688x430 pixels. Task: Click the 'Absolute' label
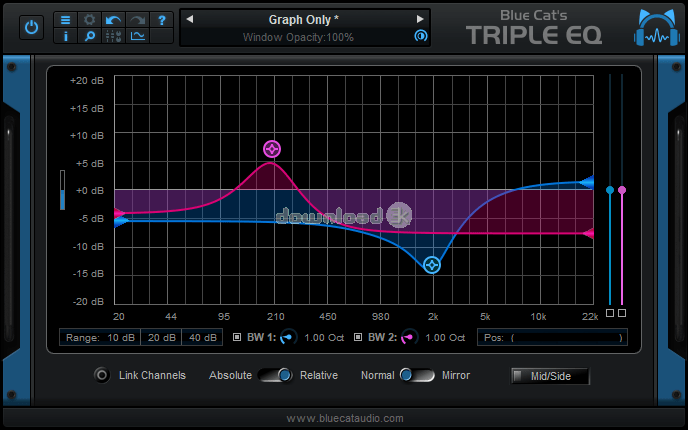point(230,375)
